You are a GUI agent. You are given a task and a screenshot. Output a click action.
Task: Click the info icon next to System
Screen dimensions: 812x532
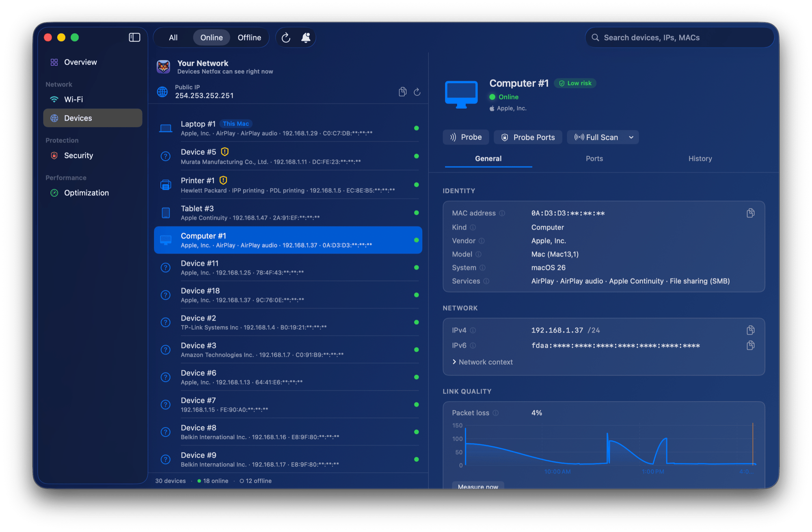coord(482,268)
